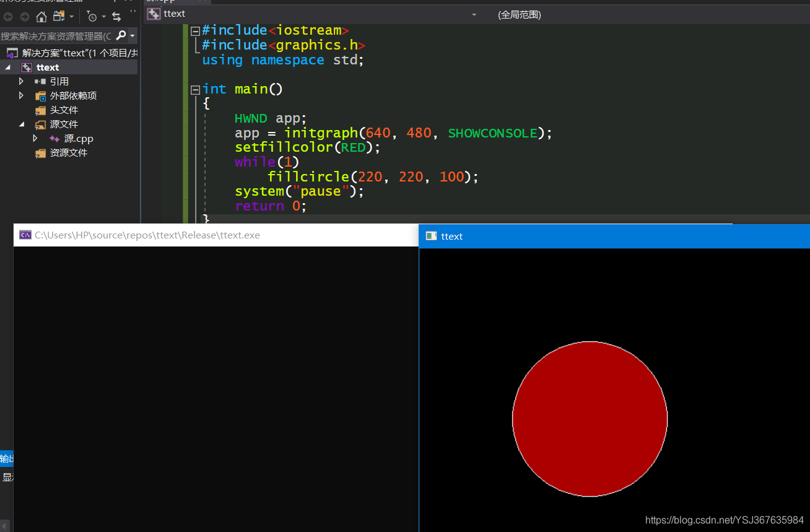
Task: Click the 源文件 open folder icon
Action: [40, 124]
